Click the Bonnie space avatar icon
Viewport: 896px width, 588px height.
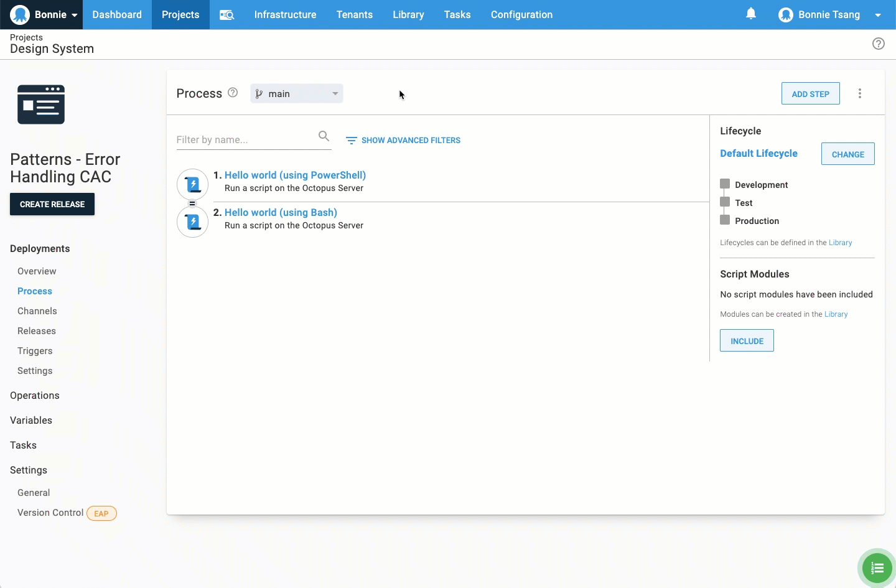point(20,14)
